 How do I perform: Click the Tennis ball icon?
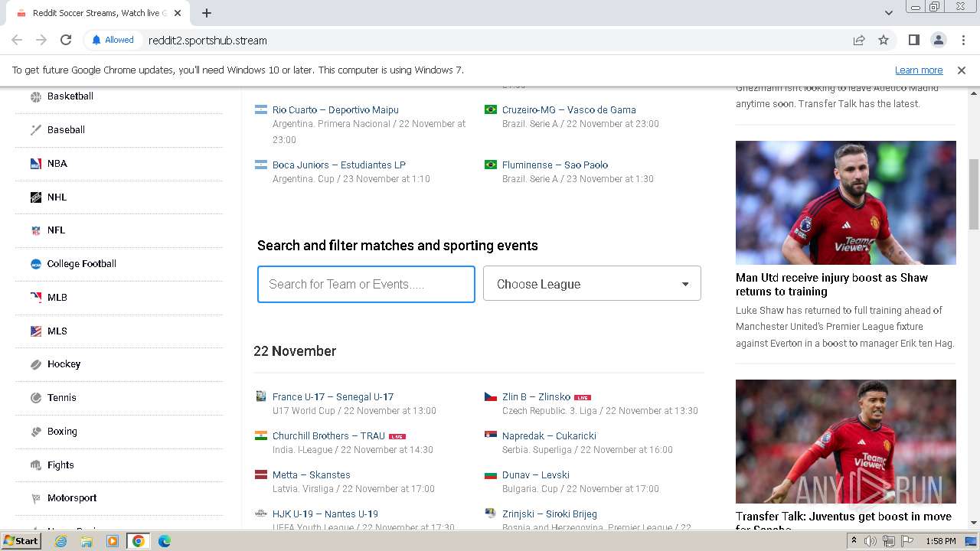click(36, 398)
